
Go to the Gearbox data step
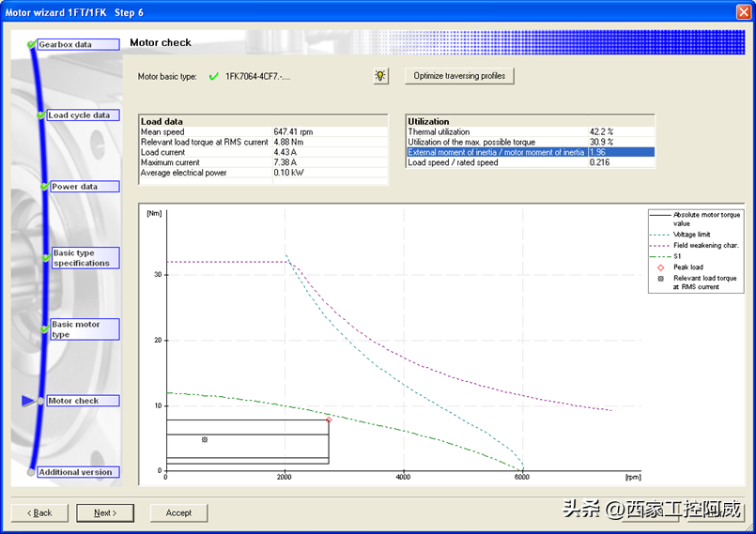tap(78, 44)
